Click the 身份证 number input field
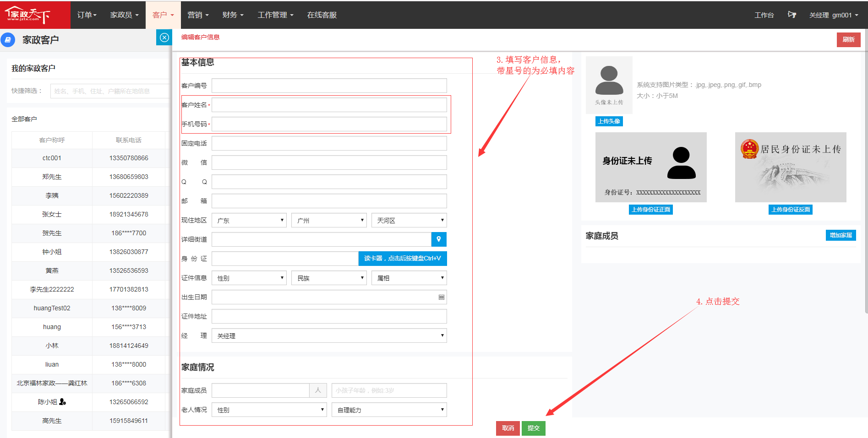 [x=285, y=259]
